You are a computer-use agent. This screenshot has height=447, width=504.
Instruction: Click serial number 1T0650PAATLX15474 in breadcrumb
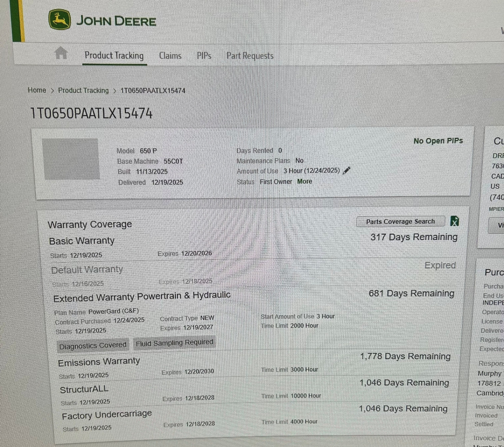point(153,91)
